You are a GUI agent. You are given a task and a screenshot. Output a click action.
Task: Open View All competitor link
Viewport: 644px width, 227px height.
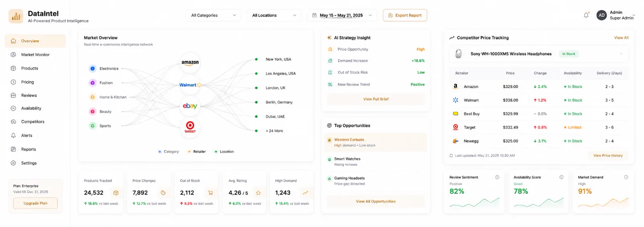point(621,38)
